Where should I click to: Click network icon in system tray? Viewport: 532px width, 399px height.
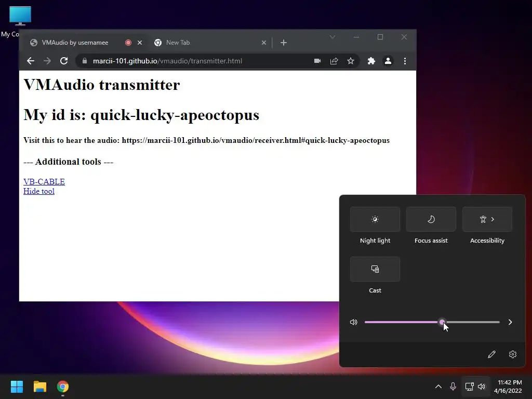coord(469,387)
